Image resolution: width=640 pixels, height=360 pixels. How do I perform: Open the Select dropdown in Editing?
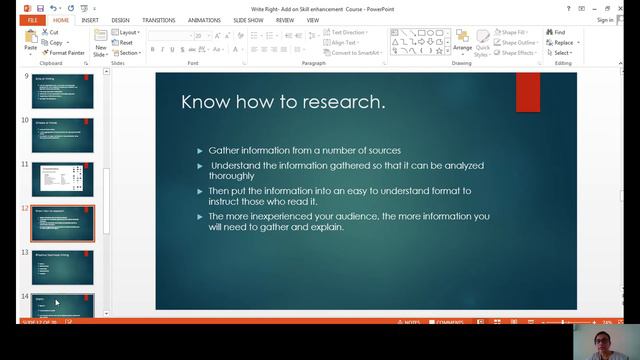point(560,53)
